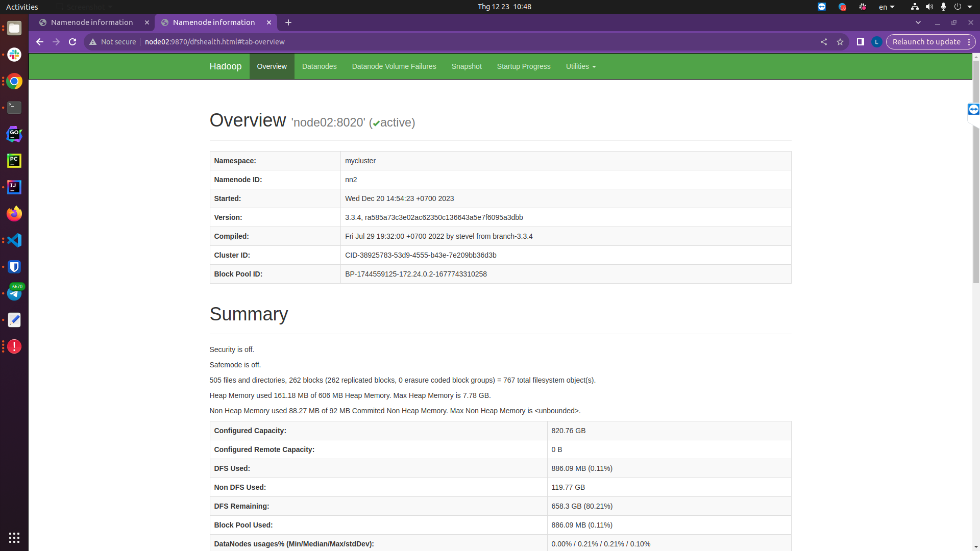Share this page

coord(824,42)
